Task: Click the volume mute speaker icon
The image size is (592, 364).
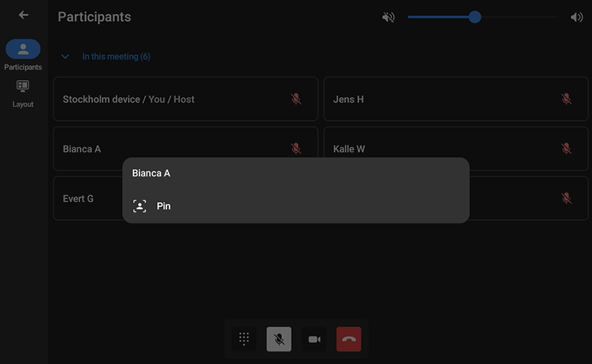Action: click(x=388, y=17)
